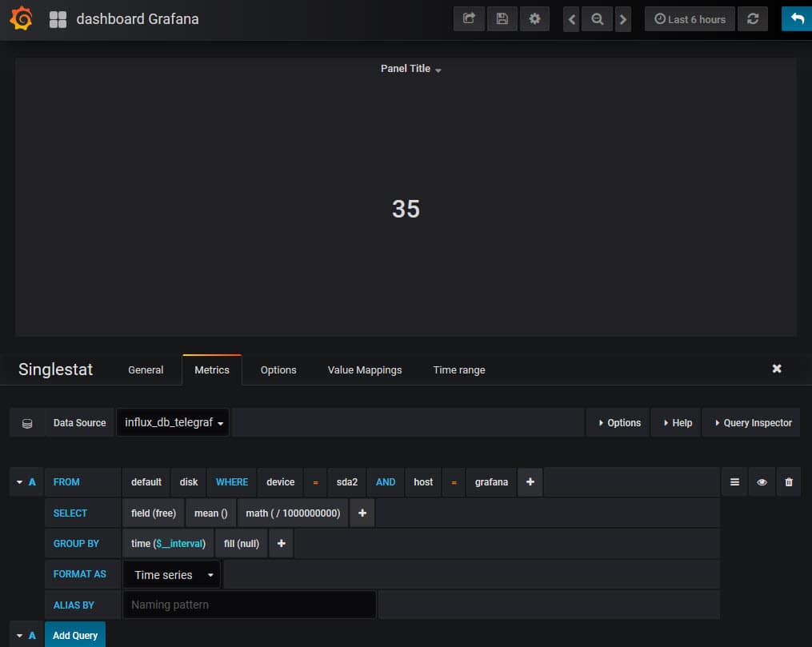Click the Singlestat panel type heading
The width and height of the screenshot is (812, 647).
(55, 369)
